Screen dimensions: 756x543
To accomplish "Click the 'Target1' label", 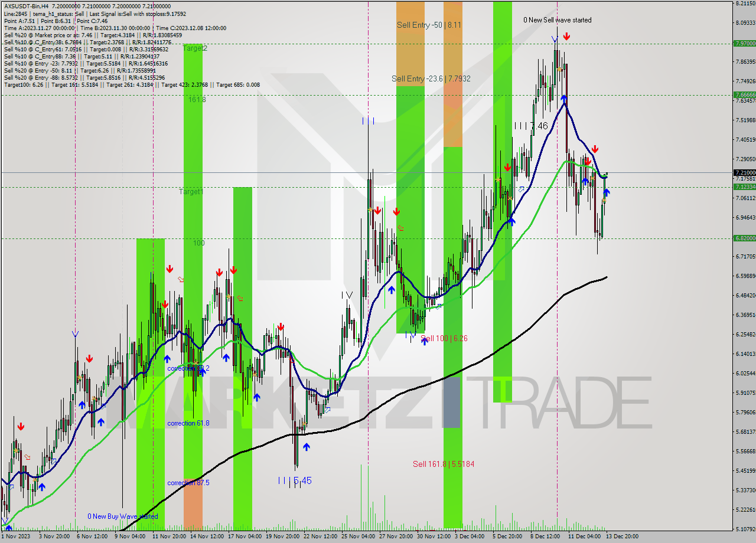I will pyautogui.click(x=191, y=192).
